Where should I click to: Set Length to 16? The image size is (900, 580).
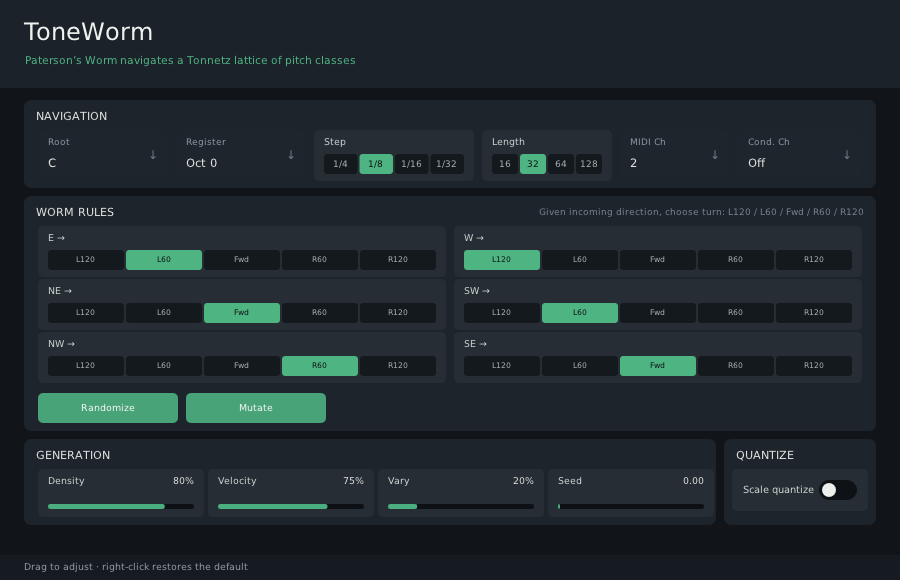tap(505, 164)
